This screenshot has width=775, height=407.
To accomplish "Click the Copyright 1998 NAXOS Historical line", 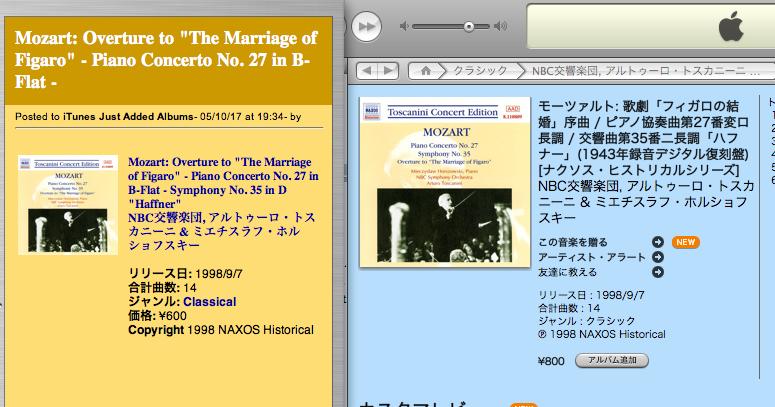I will click(x=221, y=330).
